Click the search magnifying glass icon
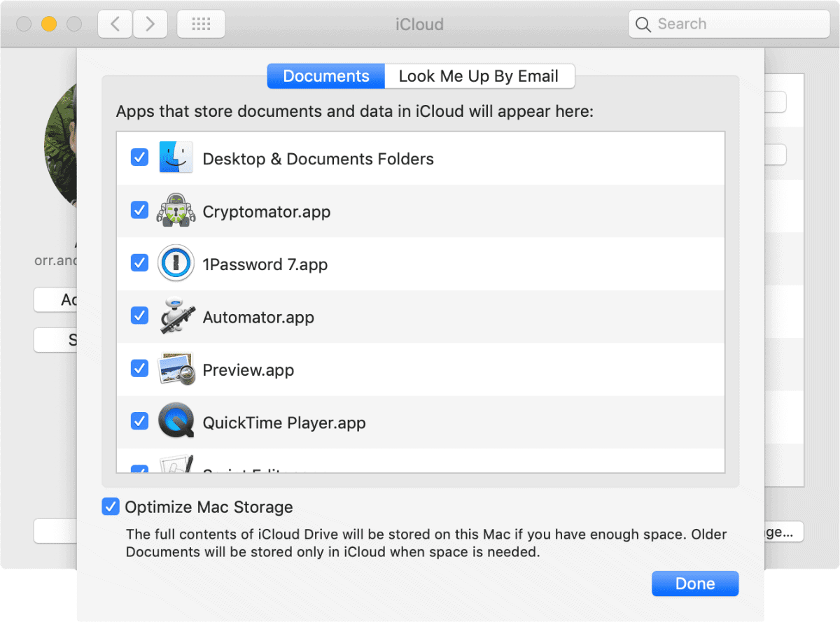840x622 pixels. (x=643, y=24)
